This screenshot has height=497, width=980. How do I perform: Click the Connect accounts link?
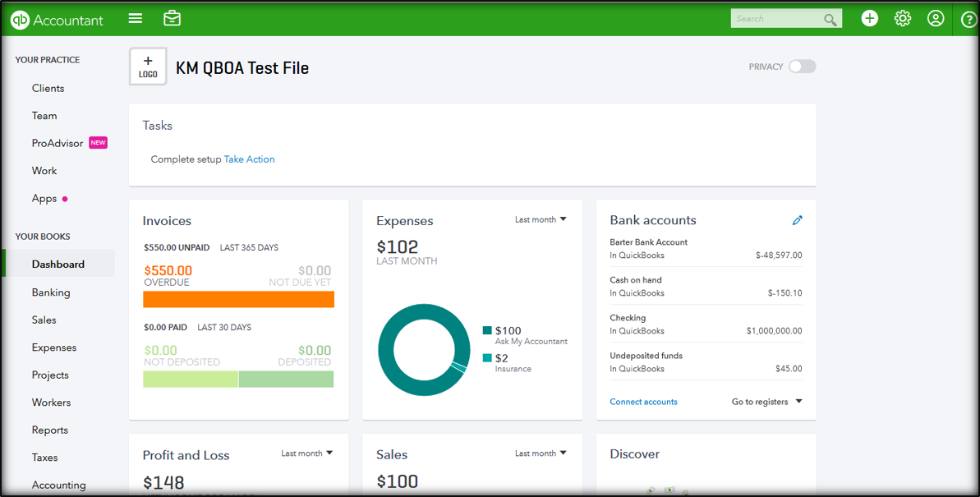pyautogui.click(x=644, y=402)
